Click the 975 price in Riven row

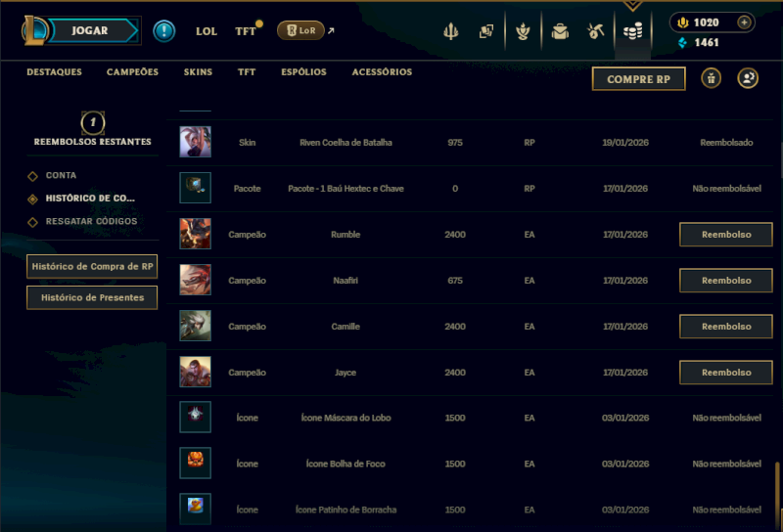(x=455, y=143)
